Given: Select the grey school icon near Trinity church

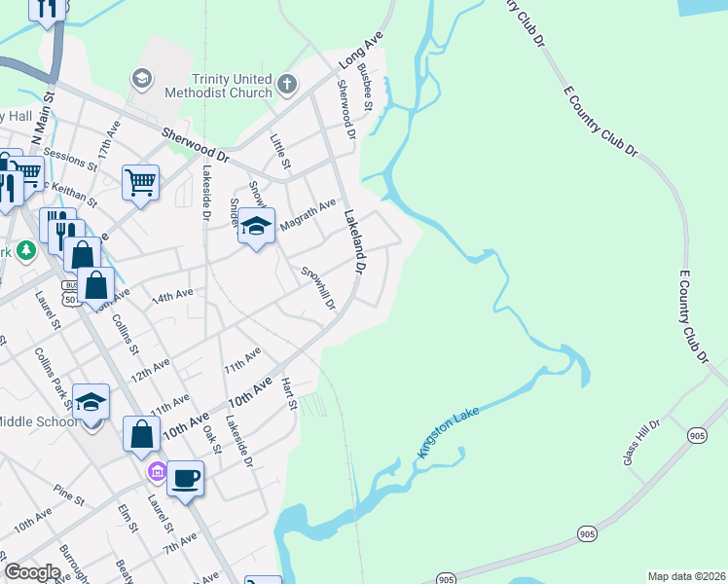Looking at the screenshot, I should pyautogui.click(x=141, y=79).
